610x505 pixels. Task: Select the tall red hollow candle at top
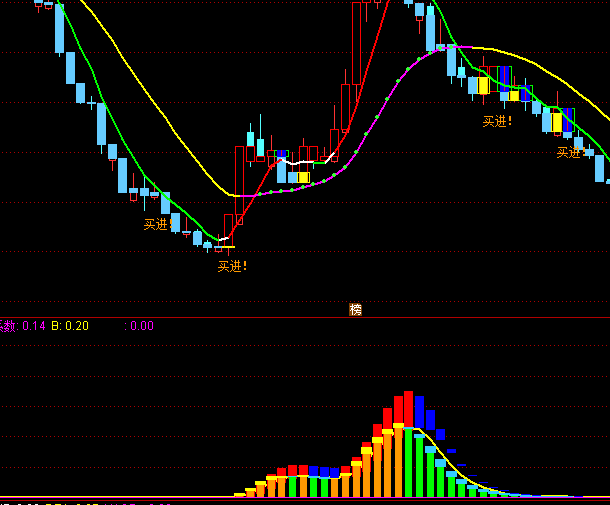point(358,40)
